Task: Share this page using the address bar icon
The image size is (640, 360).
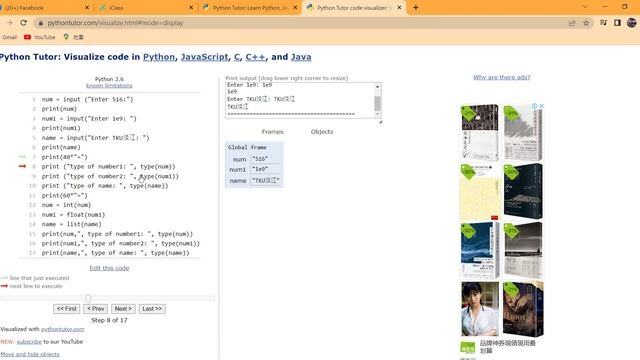Action: coord(572,23)
